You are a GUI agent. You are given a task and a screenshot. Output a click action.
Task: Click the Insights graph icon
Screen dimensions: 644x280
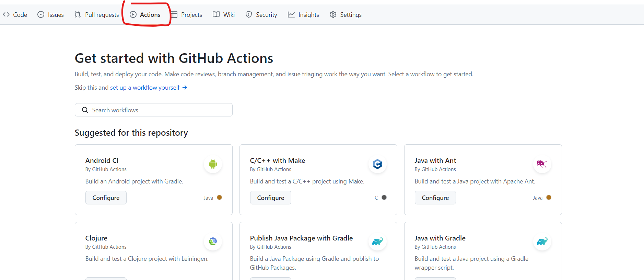pos(291,14)
